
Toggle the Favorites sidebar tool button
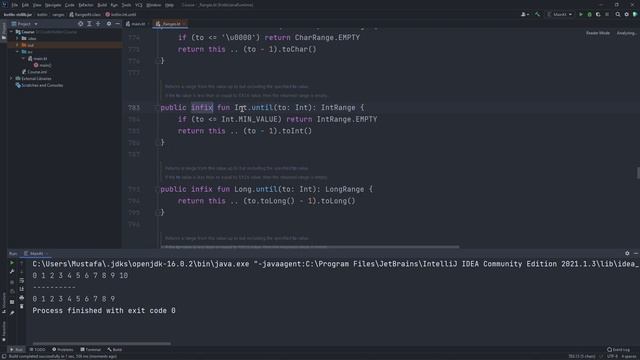pyautogui.click(x=4, y=331)
